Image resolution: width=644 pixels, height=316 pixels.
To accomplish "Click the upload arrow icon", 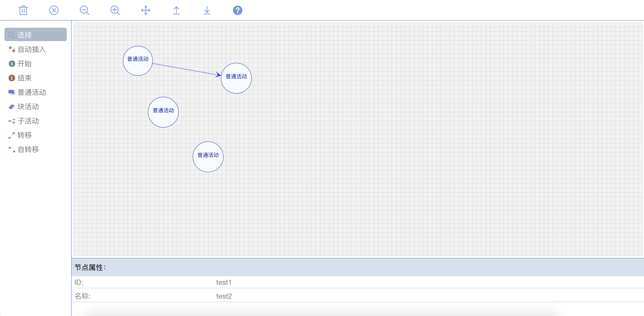I will tap(176, 10).
